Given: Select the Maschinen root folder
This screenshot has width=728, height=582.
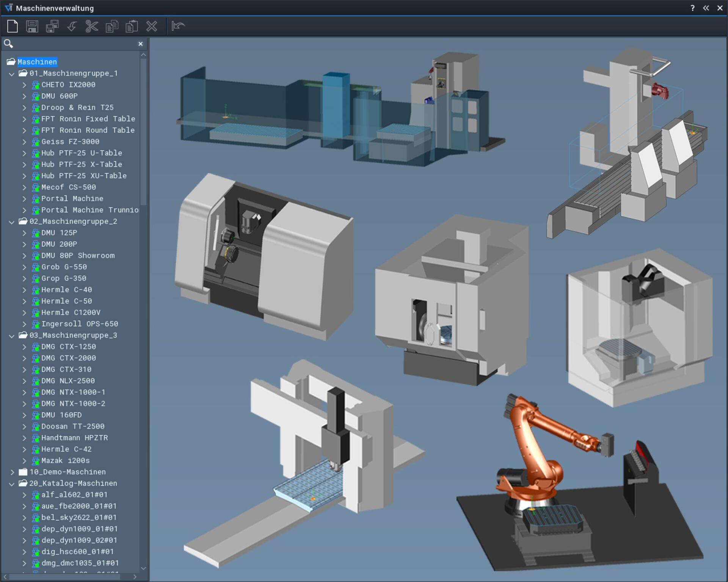Looking at the screenshot, I should tap(37, 62).
